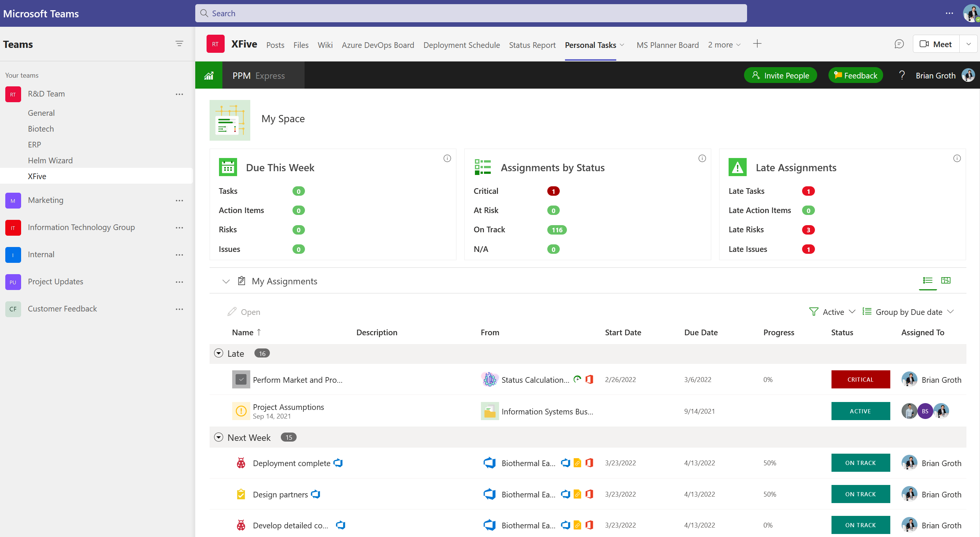
Task: Click the More options ellipsis in title bar
Action: click(x=949, y=13)
